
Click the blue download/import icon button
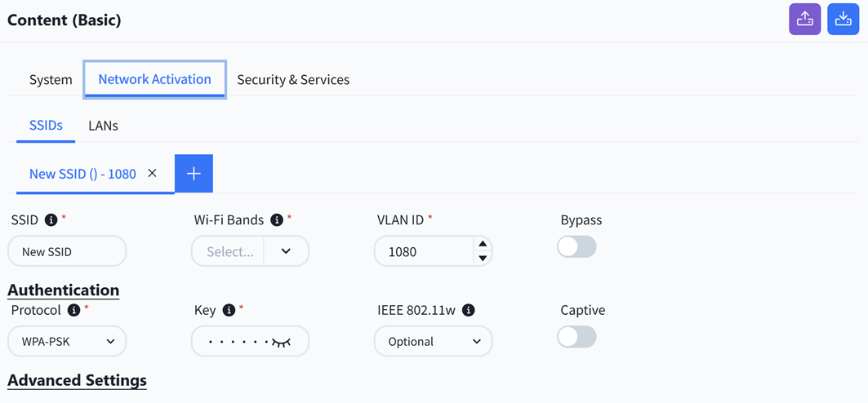[x=843, y=20]
